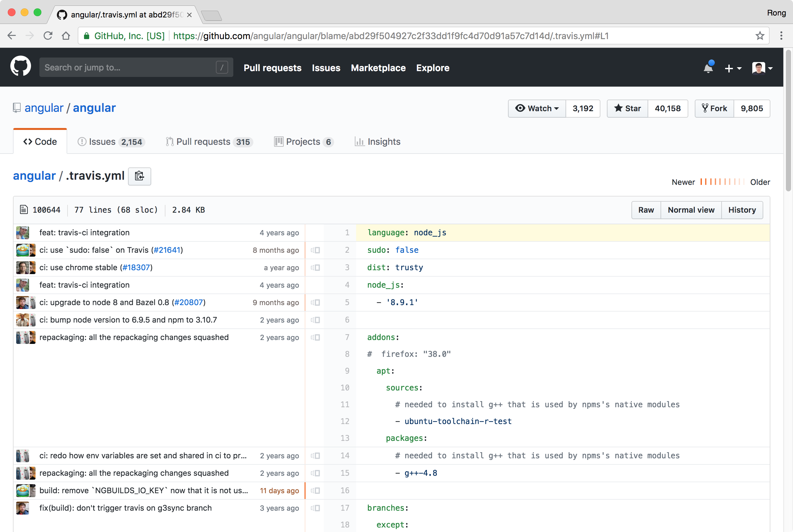The width and height of the screenshot is (793, 532).
Task: View blame prior to node 8 upgrade
Action: point(315,303)
